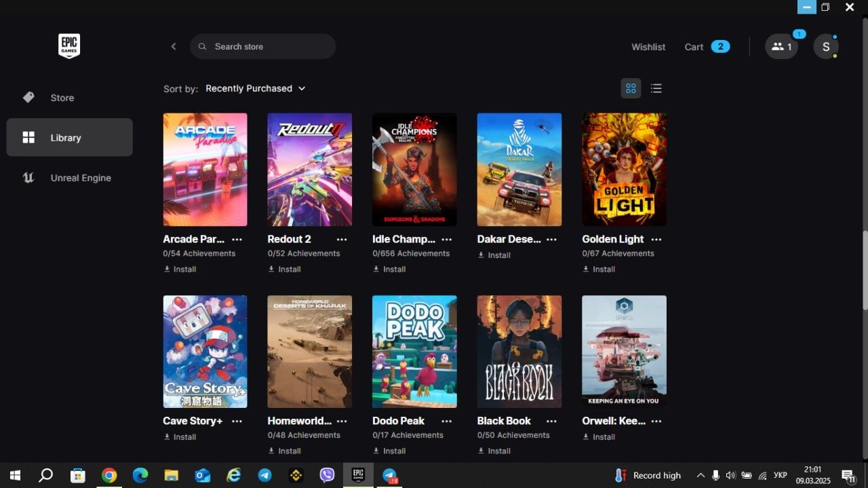
Task: Install Black Book
Action: (x=494, y=451)
